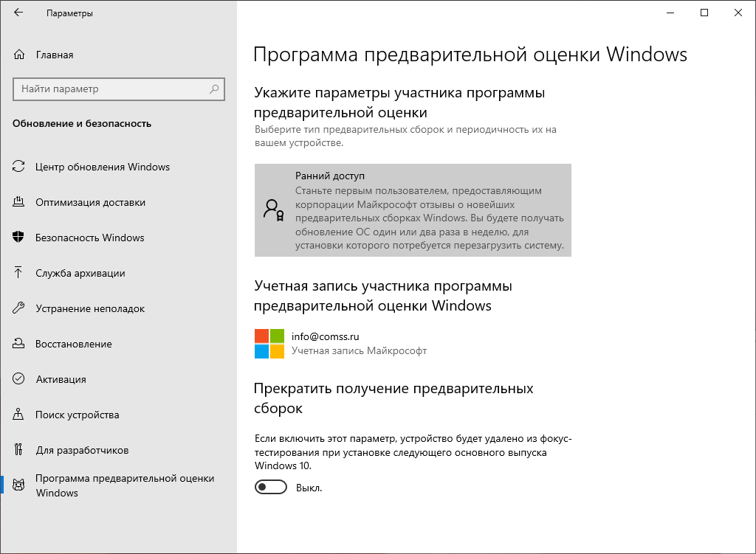The width and height of the screenshot is (756, 554).
Task: Select Программа предварительной оценки Windows in sidebar
Action: coord(103,485)
